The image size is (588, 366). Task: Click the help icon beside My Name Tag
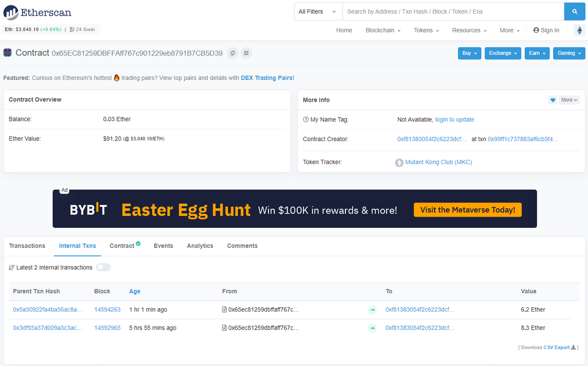point(306,120)
